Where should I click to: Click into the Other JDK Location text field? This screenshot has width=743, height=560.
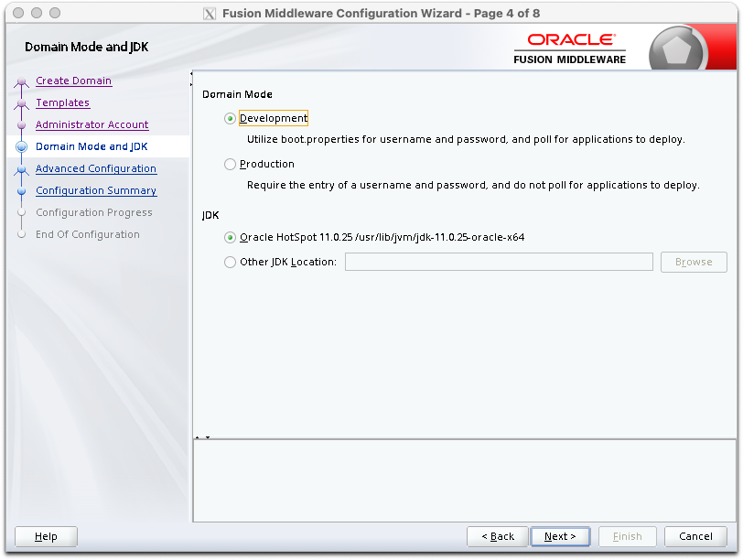click(x=499, y=262)
